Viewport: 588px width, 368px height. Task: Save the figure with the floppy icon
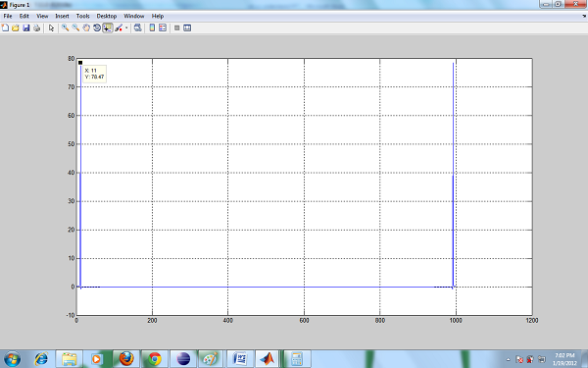[x=25, y=27]
